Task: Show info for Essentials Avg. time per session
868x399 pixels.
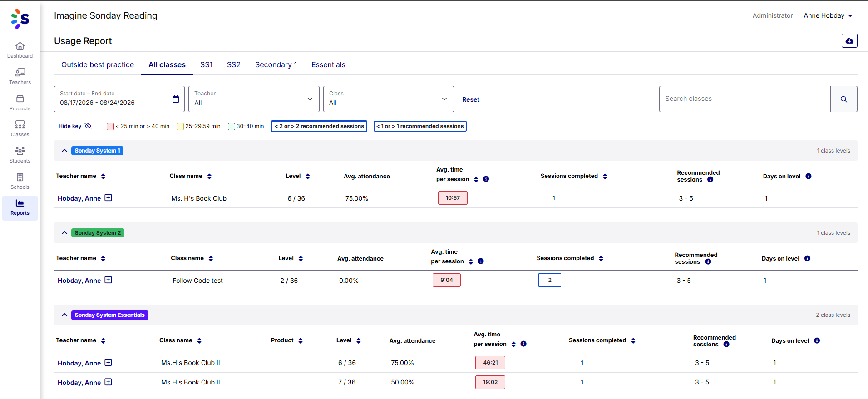Action: point(523,344)
